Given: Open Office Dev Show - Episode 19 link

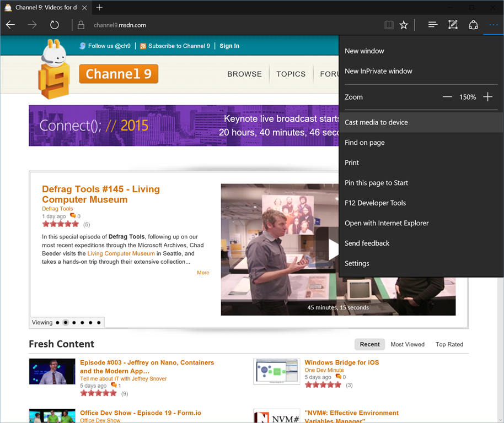Looking at the screenshot, I should [141, 413].
